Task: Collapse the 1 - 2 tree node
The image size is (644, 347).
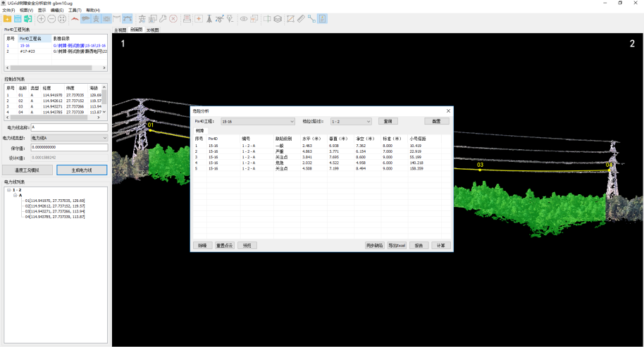Action: (x=8, y=190)
